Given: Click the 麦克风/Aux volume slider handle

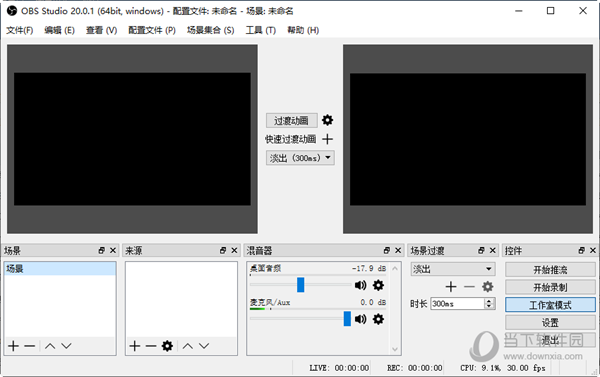Looking at the screenshot, I should (347, 318).
